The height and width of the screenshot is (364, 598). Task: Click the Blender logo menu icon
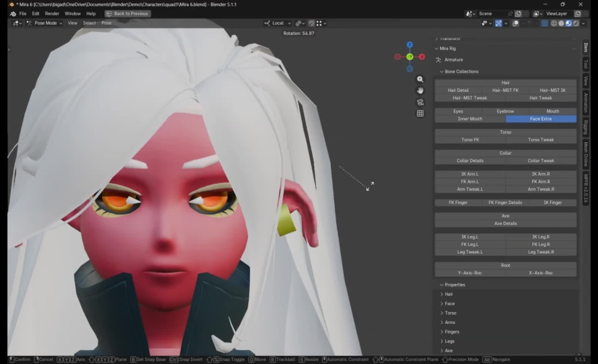click(13, 14)
